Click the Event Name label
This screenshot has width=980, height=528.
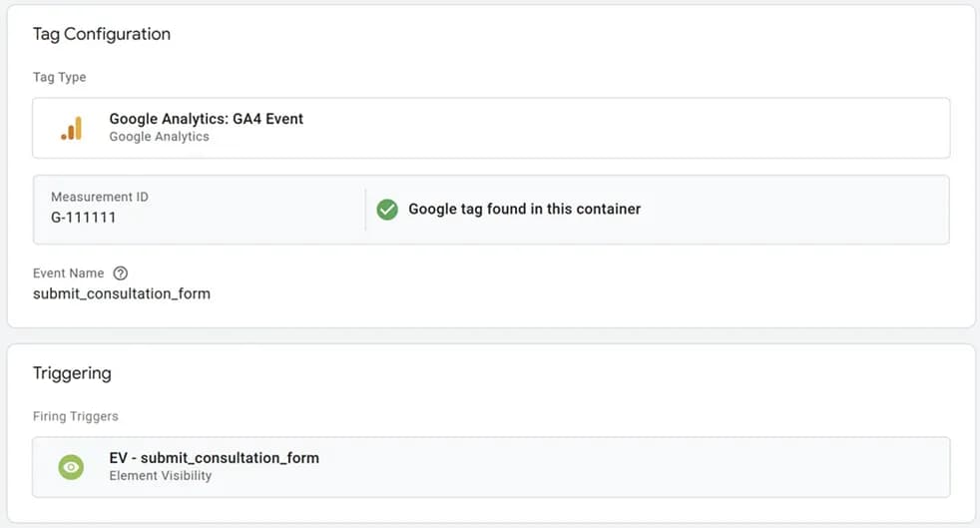click(68, 273)
